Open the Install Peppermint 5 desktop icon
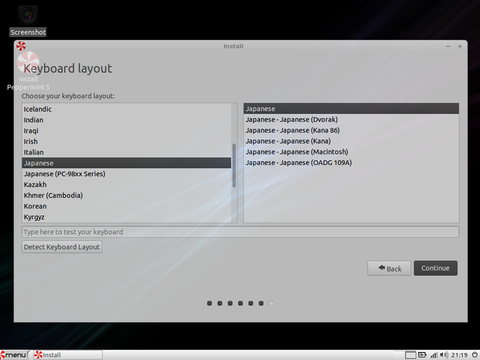The image size is (480, 360). [x=28, y=71]
